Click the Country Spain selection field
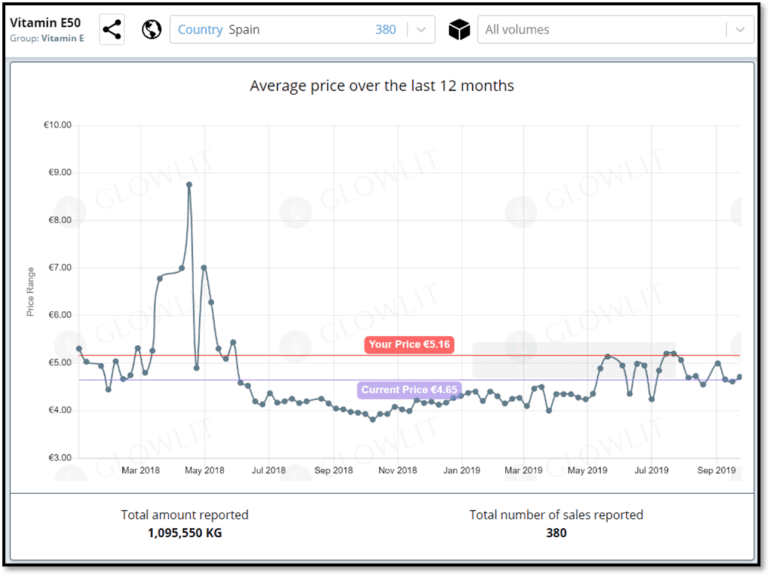The height and width of the screenshot is (576, 770). pos(302,29)
